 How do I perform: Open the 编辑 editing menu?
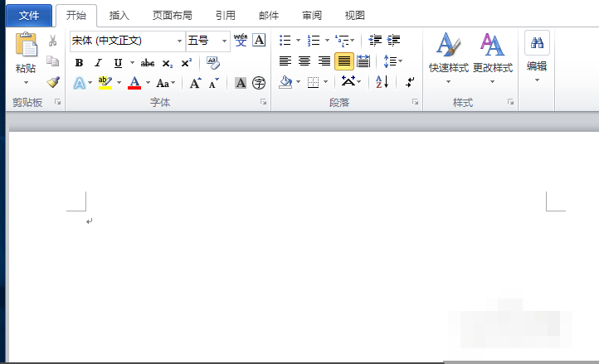537,57
